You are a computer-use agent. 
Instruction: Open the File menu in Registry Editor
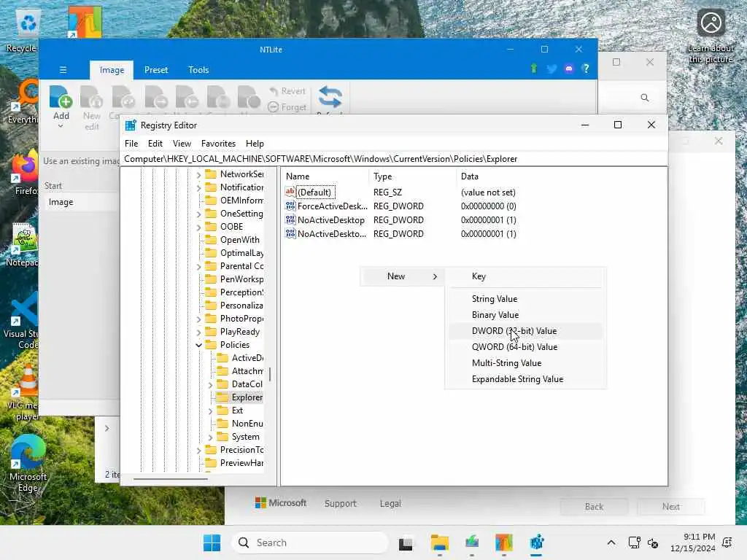131,144
